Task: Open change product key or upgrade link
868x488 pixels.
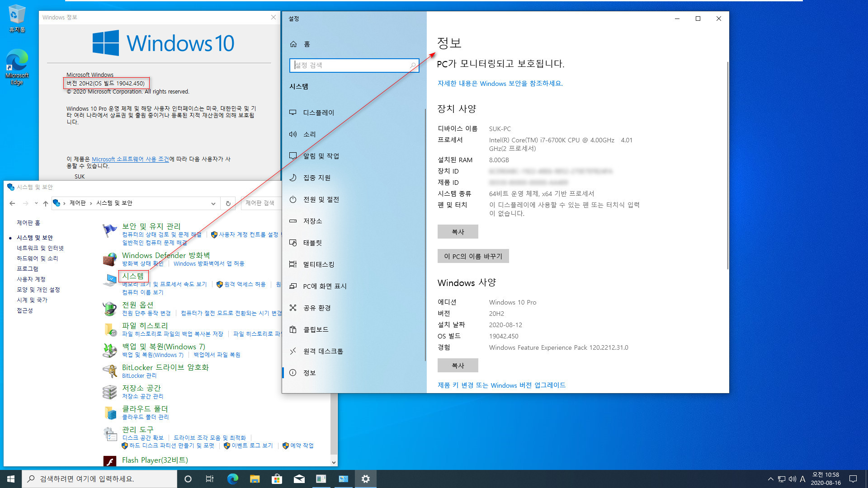Action: (x=501, y=385)
